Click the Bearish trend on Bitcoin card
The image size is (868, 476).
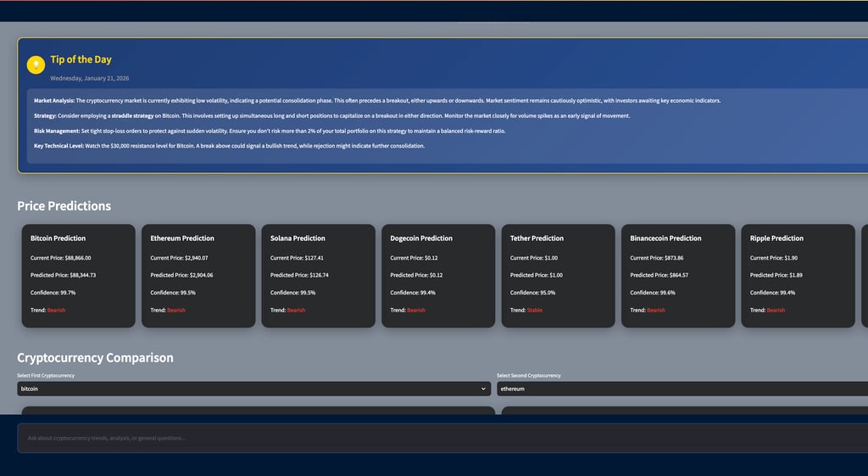point(57,311)
